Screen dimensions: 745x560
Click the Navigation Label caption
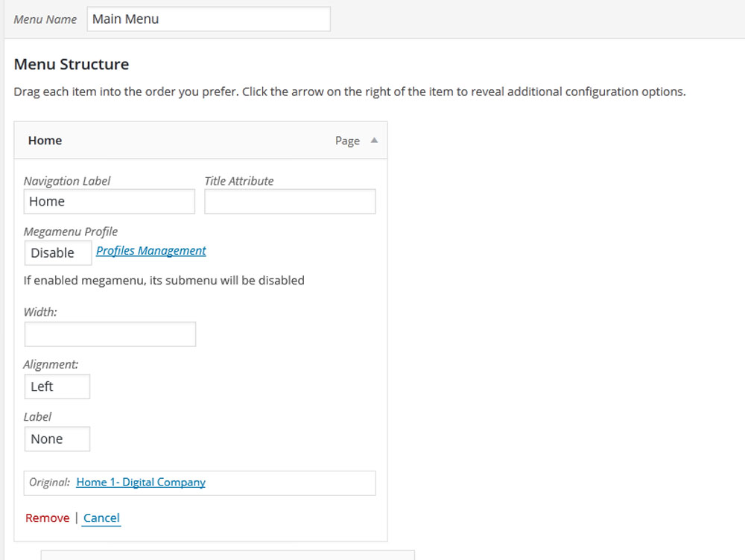click(67, 181)
